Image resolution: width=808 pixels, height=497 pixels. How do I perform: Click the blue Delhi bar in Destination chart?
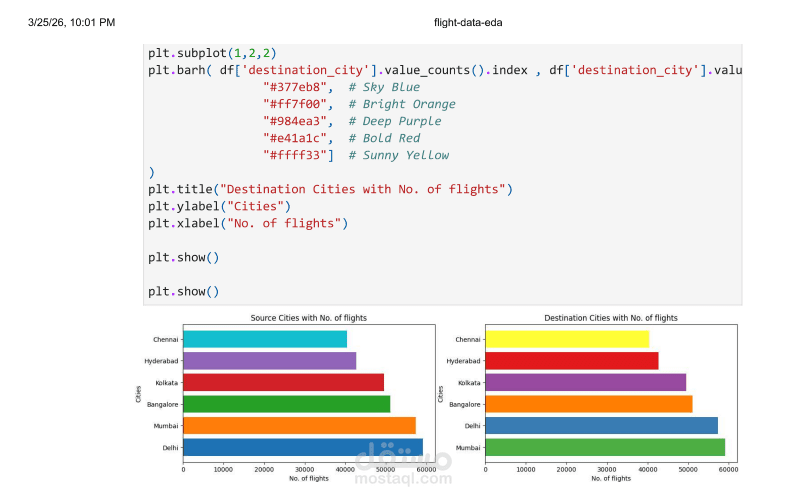coord(602,426)
